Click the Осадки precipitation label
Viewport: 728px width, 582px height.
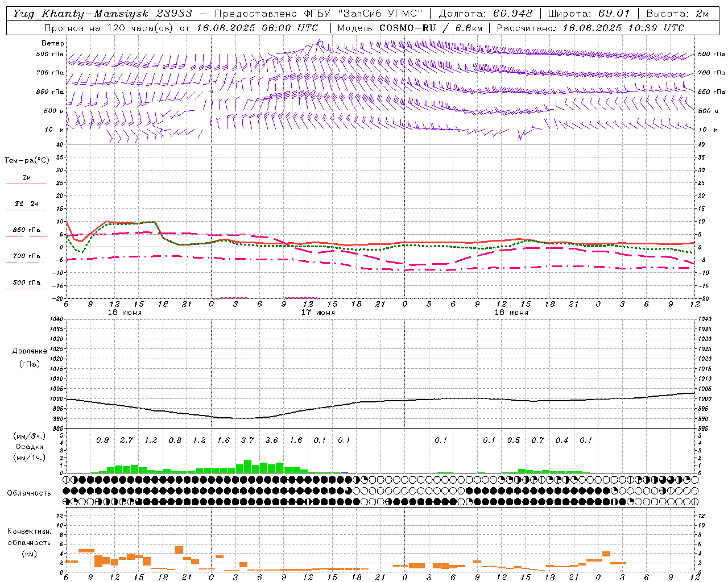pos(29,447)
